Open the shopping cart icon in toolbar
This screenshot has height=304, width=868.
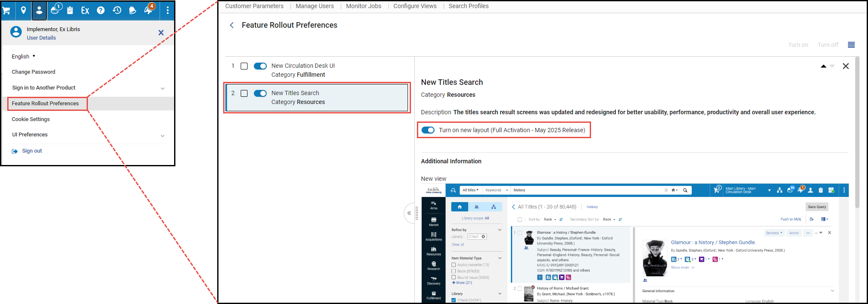click(x=6, y=10)
